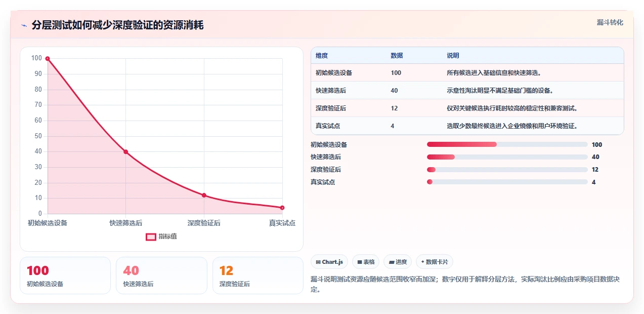Screen dimensions: 644x314
Task: Select the 数据卡片 tag
Action: pos(435,262)
